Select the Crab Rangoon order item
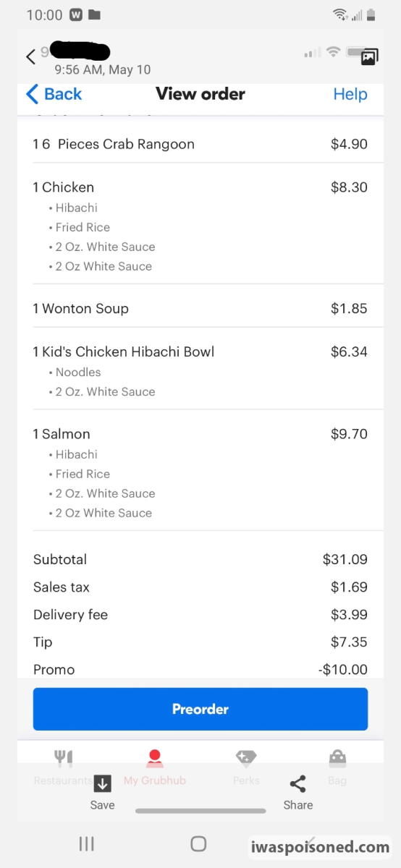Screen dimensions: 401x868 pyautogui.click(x=200, y=144)
